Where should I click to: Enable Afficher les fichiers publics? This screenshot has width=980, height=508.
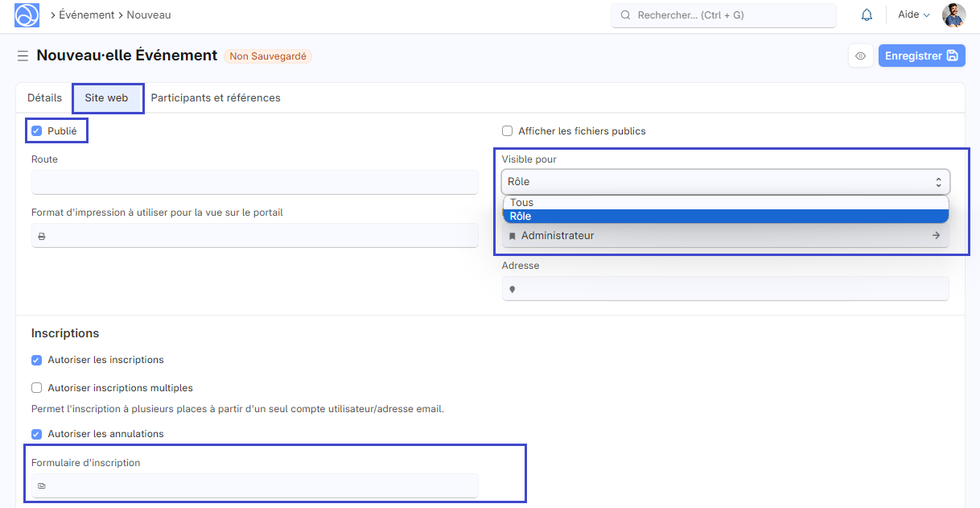(x=508, y=131)
